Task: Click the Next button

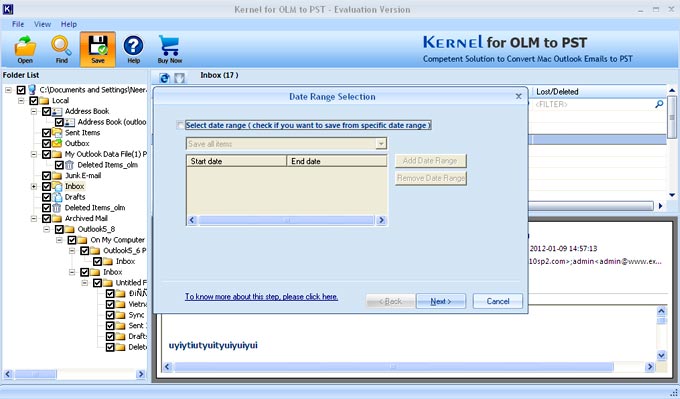Action: tap(441, 301)
